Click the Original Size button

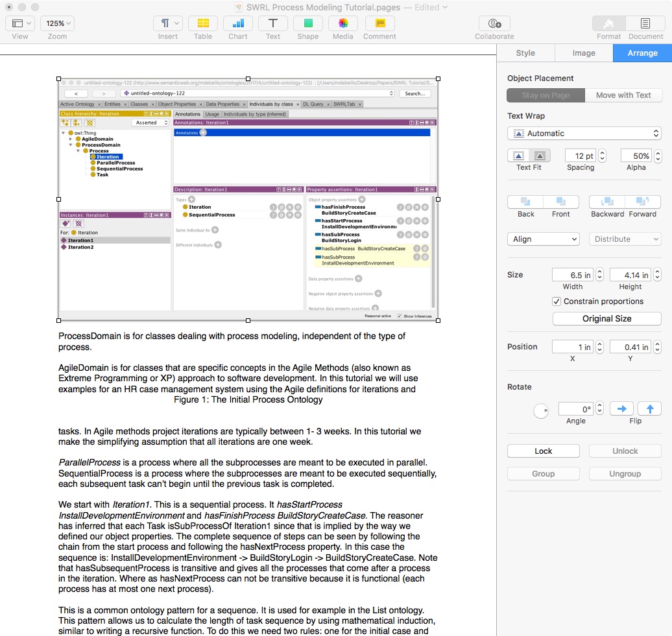point(606,319)
